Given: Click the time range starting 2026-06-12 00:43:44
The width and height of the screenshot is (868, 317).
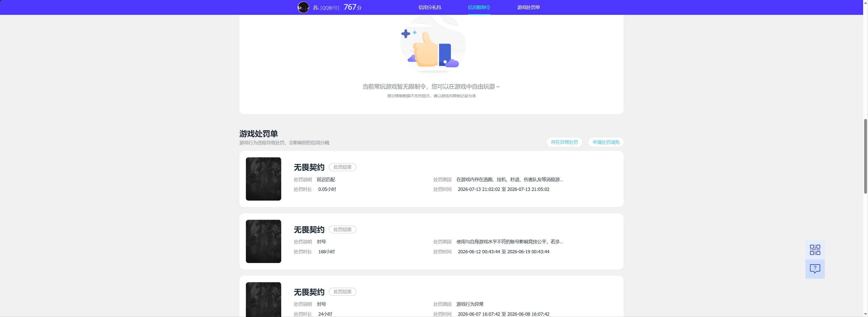Looking at the screenshot, I should click(504, 252).
